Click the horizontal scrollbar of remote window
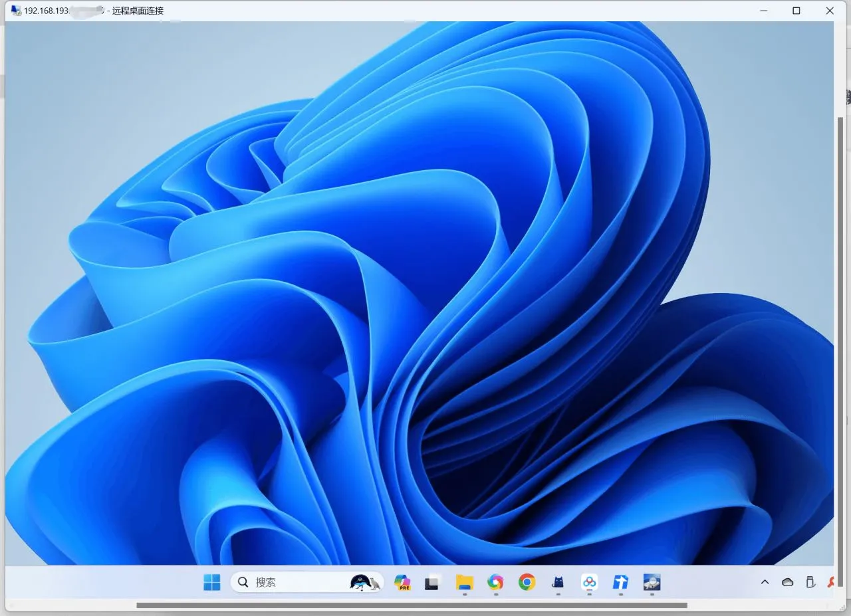This screenshot has width=851, height=616. click(x=412, y=605)
